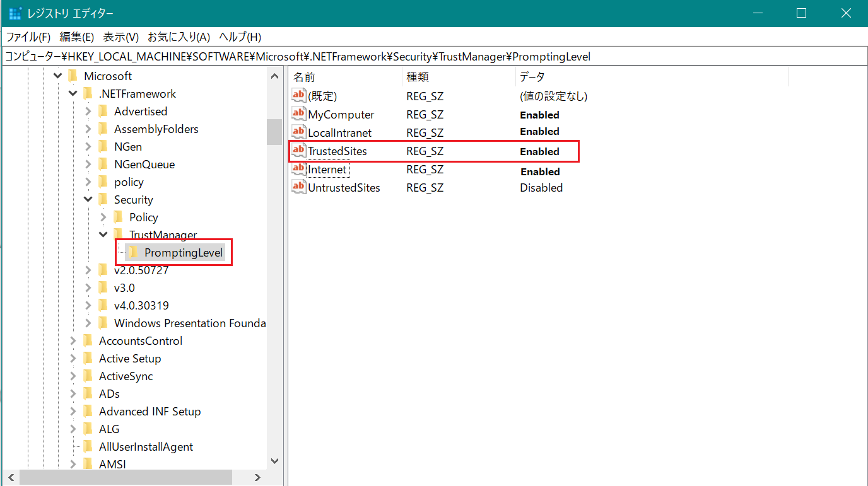
Task: Click the v2.0.50727 folder icon
Action: (x=103, y=270)
